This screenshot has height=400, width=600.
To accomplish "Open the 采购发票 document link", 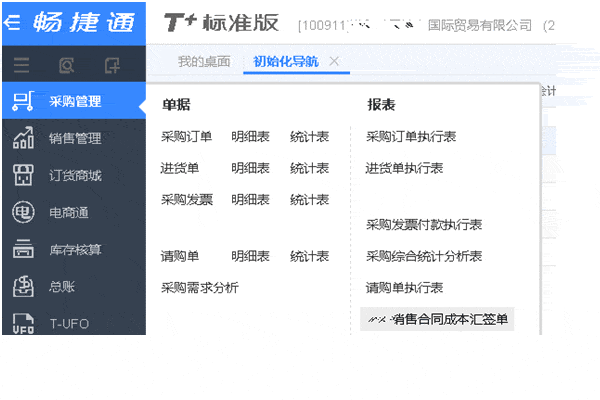I will click(x=187, y=199).
